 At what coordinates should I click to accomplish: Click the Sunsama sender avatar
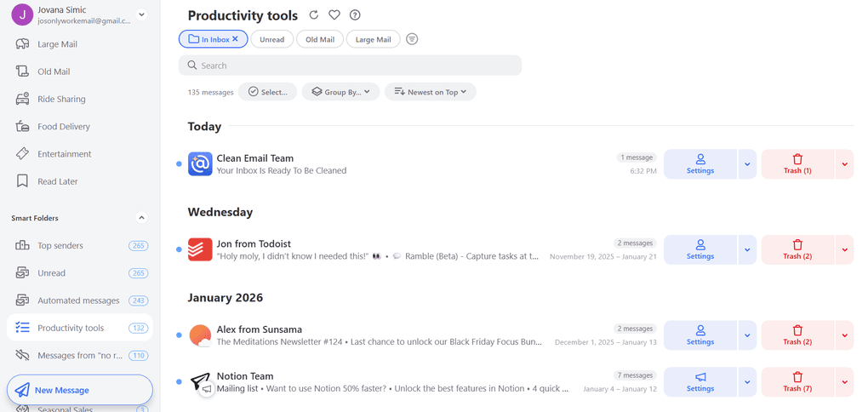[x=200, y=335]
